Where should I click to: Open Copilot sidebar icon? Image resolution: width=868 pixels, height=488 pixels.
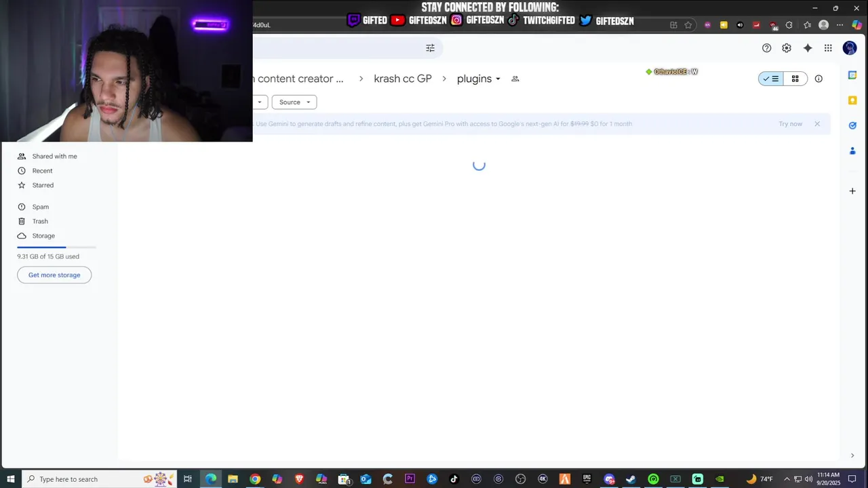(x=857, y=25)
